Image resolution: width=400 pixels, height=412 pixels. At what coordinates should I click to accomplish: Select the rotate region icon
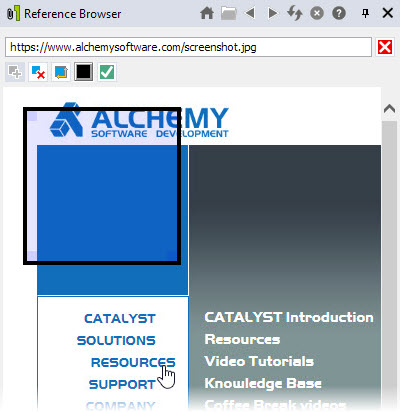click(61, 72)
